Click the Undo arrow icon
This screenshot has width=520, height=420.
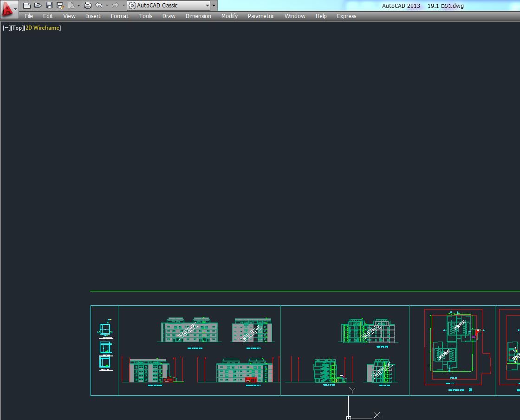point(98,6)
